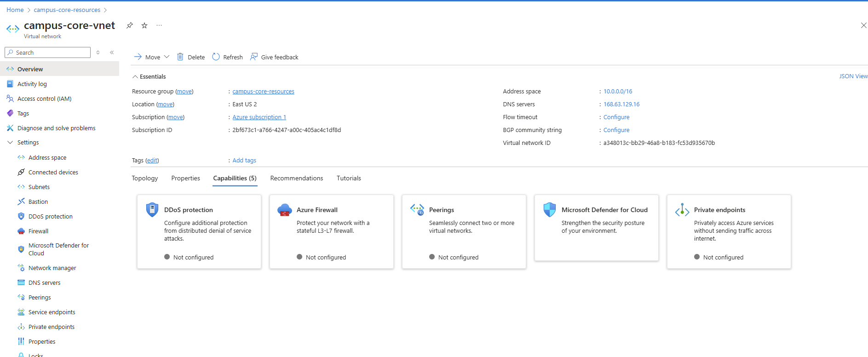Open campus-core-resources resource group link
This screenshot has height=357, width=868.
(263, 92)
